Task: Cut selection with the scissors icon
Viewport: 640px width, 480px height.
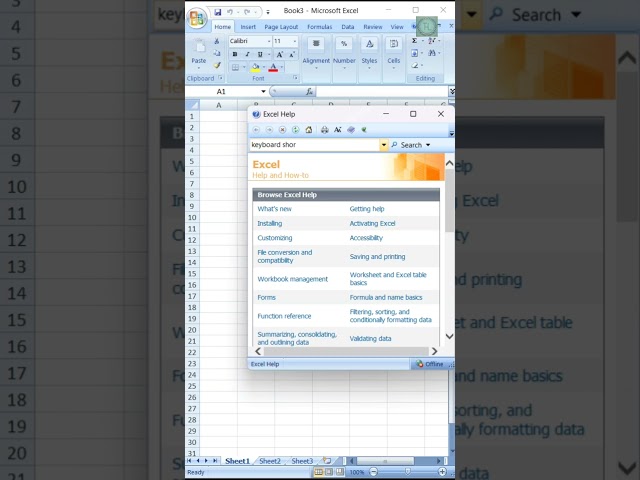Action: click(217, 41)
